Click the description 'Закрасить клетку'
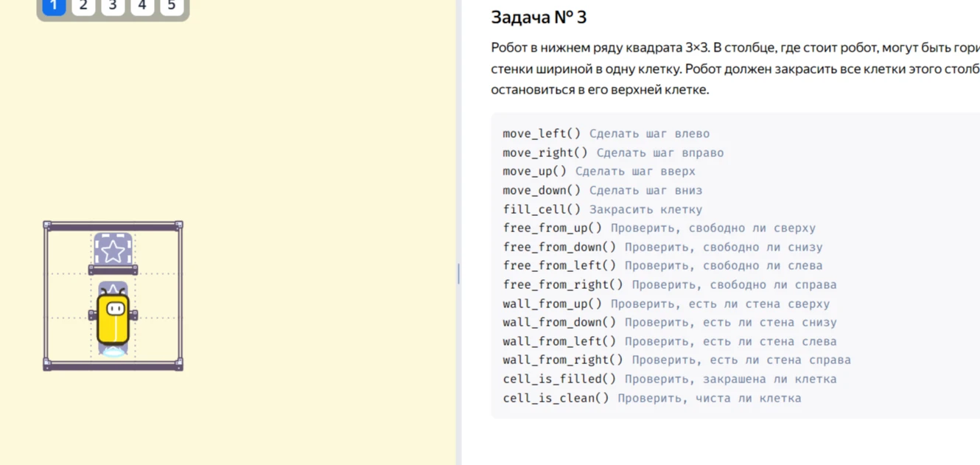 coord(645,209)
